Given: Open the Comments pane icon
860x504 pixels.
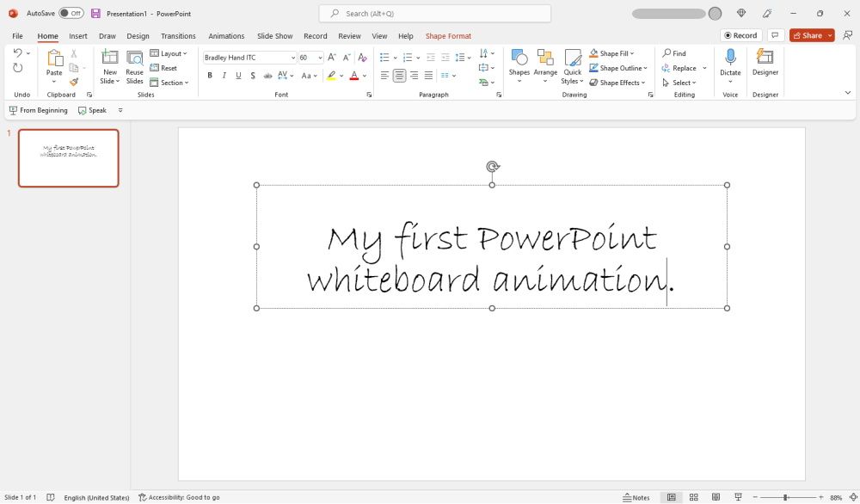Looking at the screenshot, I should 775,35.
